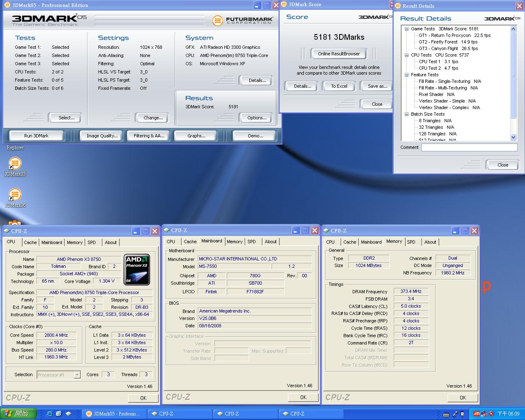Image resolution: width=525 pixels, height=420 pixels.
Task: Click the 3DMark Score title bar icon
Action: (284, 4)
